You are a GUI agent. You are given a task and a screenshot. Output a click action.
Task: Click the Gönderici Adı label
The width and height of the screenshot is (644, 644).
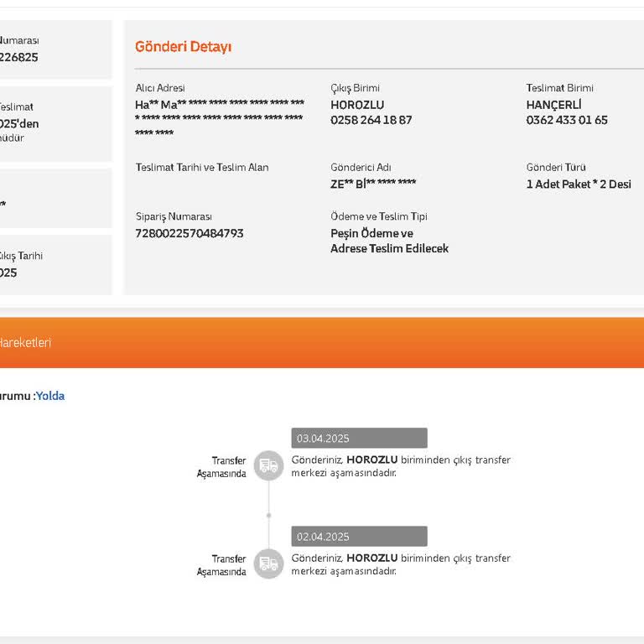tap(361, 167)
